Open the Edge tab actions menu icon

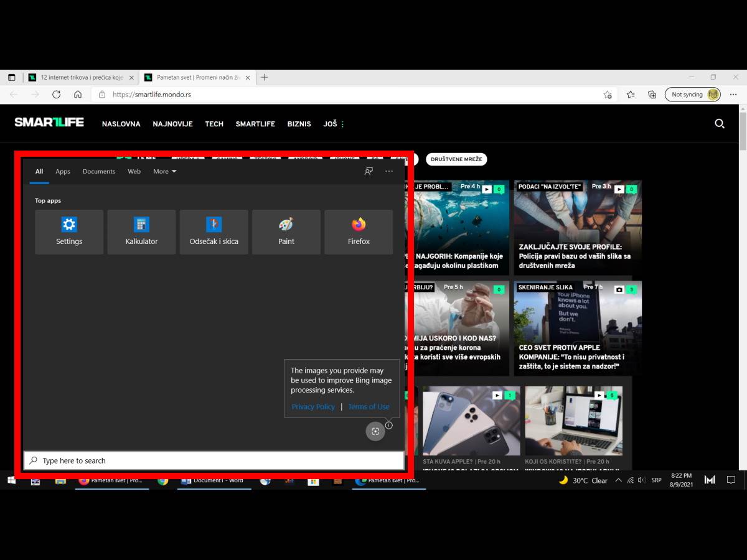[x=11, y=78]
